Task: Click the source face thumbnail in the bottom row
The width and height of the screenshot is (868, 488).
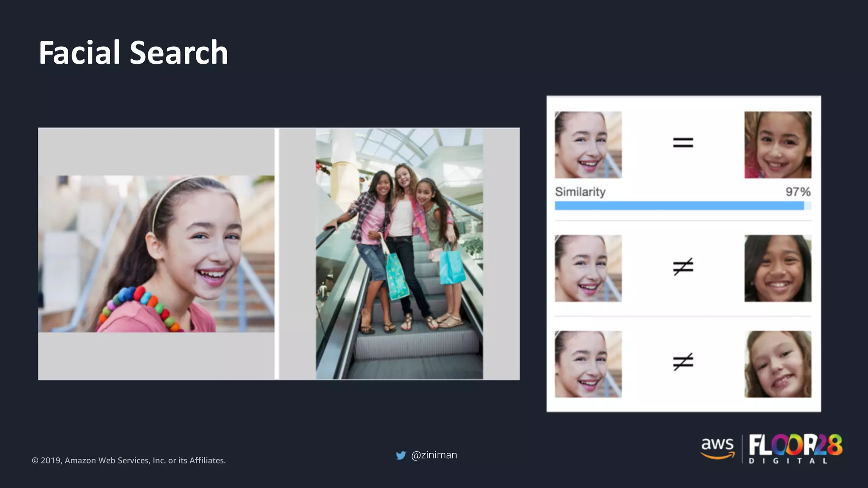Action: 588,364
